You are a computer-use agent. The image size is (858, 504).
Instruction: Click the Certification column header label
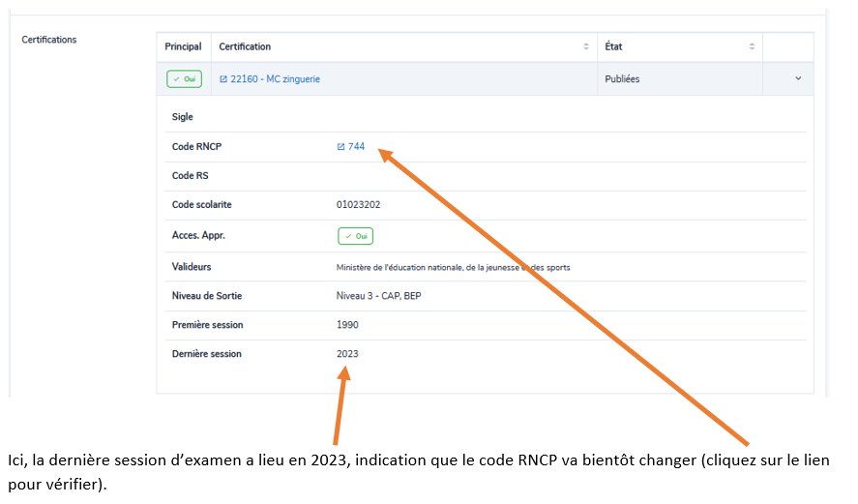tap(245, 46)
